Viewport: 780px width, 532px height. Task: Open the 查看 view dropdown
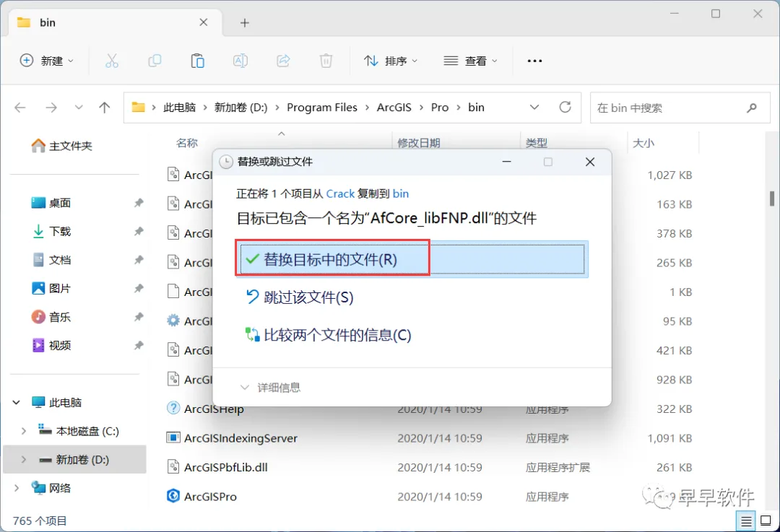470,61
